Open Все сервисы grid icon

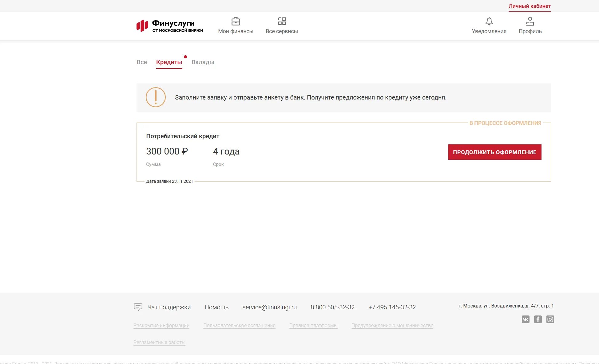pos(282,21)
